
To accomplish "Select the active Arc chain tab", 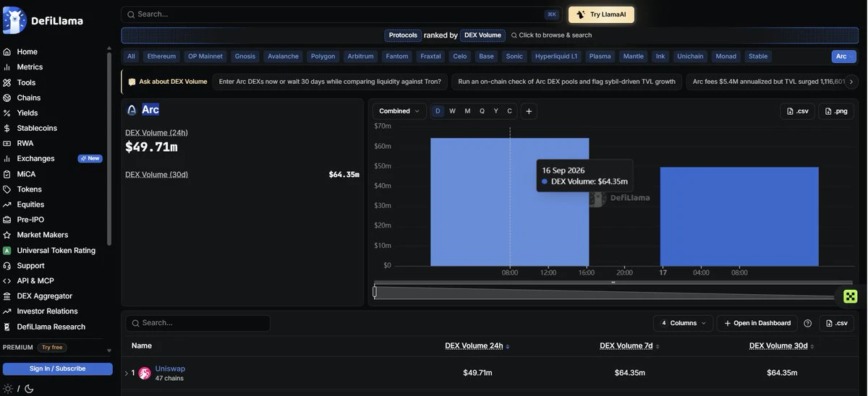I will click(843, 56).
